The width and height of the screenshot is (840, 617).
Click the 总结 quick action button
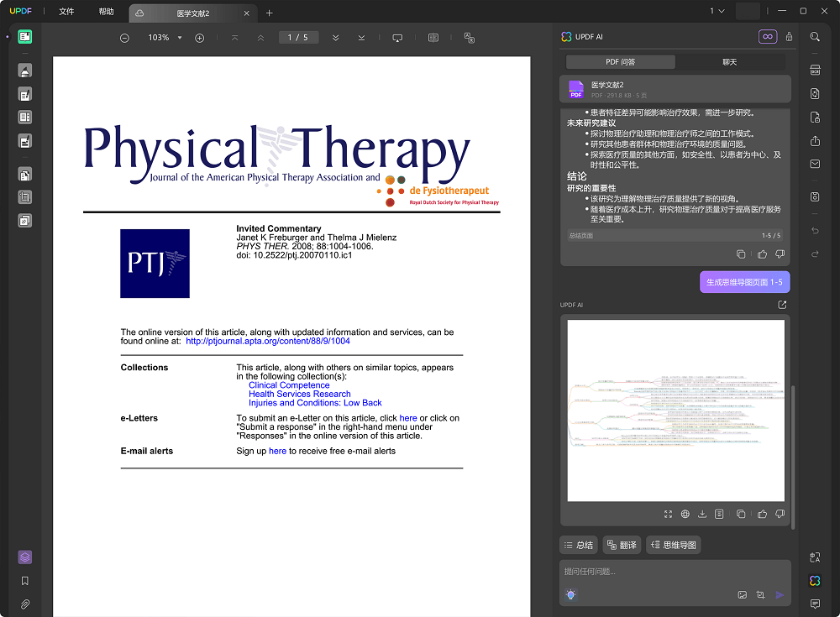pos(579,546)
